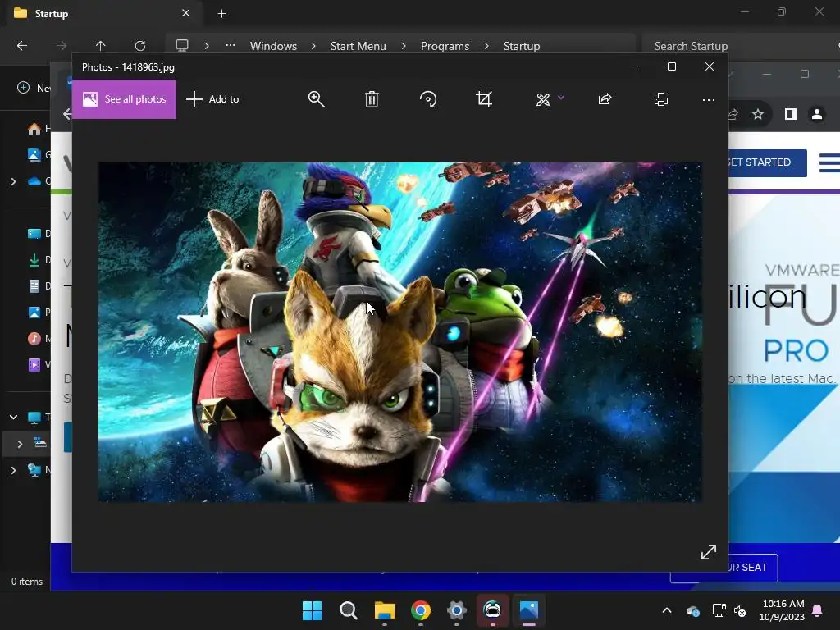
Task: Open the Windows Start menu
Action: (312, 610)
